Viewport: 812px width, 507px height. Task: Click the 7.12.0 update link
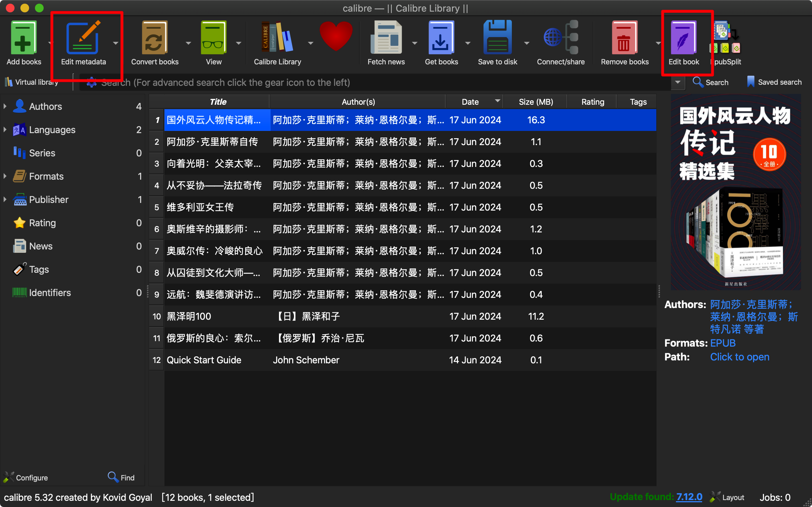[x=689, y=497]
